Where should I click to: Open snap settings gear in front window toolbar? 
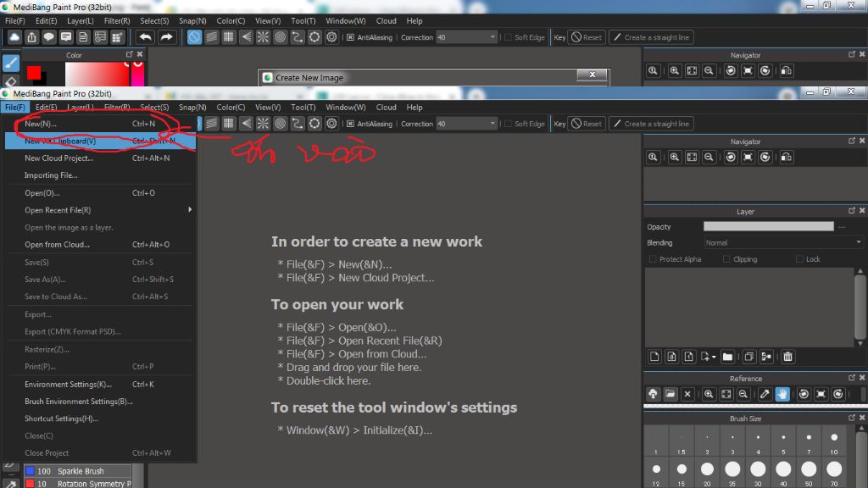click(331, 124)
